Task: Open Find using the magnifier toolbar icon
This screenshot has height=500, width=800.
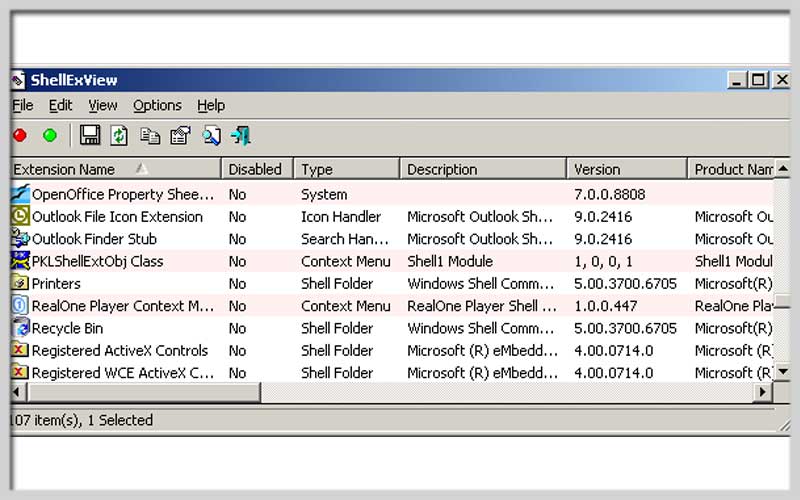Action: tap(211, 136)
